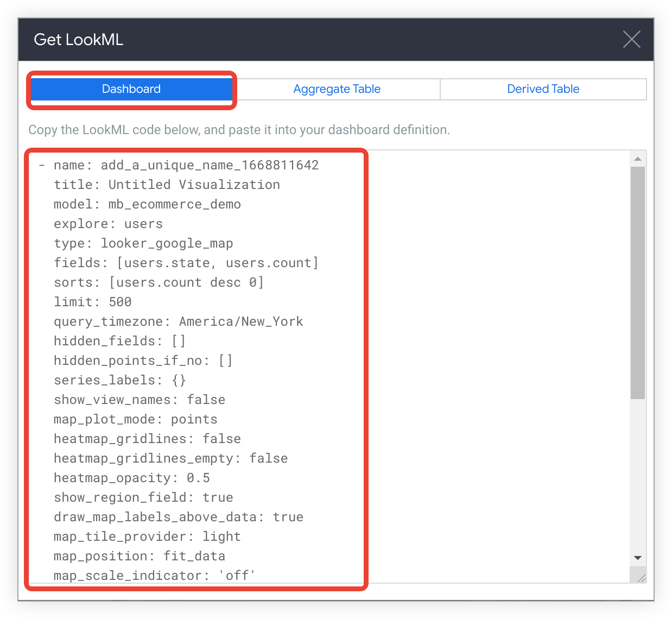The image size is (672, 619).
Task: Open the Derived Table tab
Action: 543,89
